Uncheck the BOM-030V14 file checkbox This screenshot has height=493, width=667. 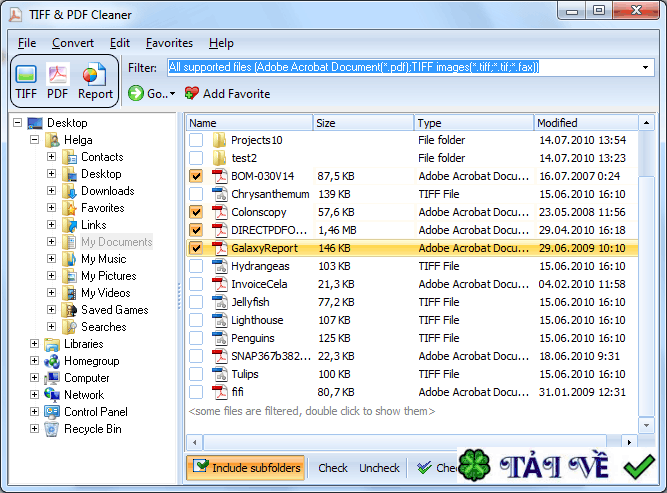[x=196, y=176]
